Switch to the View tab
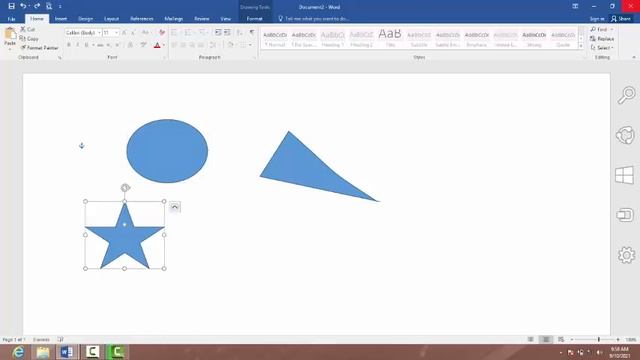Screen dimensions: 640x360 pos(225,19)
